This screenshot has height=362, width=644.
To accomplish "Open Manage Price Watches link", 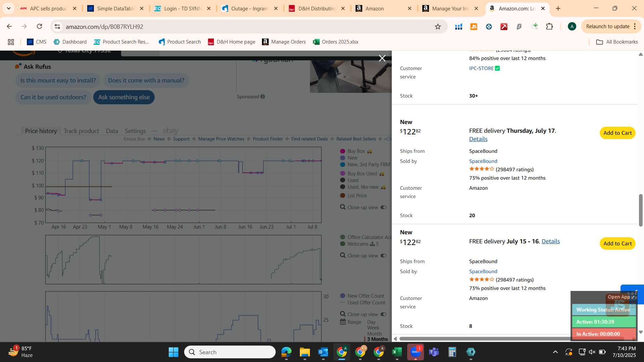I will click(221, 139).
